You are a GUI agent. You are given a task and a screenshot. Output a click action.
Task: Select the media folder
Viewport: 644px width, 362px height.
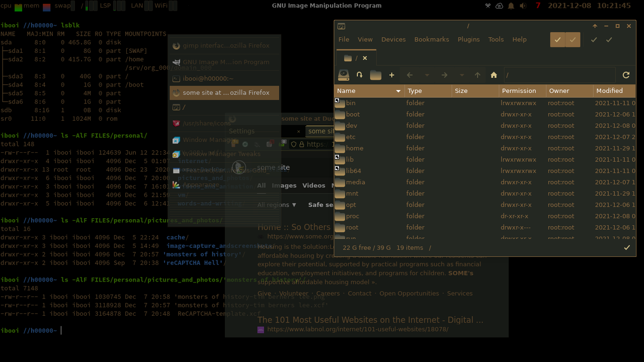click(x=485, y=182)
